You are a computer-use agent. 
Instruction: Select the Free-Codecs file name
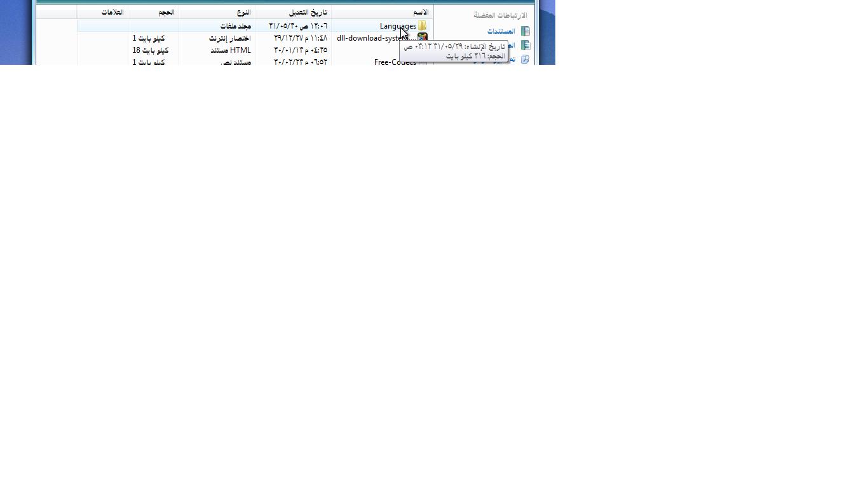click(x=395, y=62)
